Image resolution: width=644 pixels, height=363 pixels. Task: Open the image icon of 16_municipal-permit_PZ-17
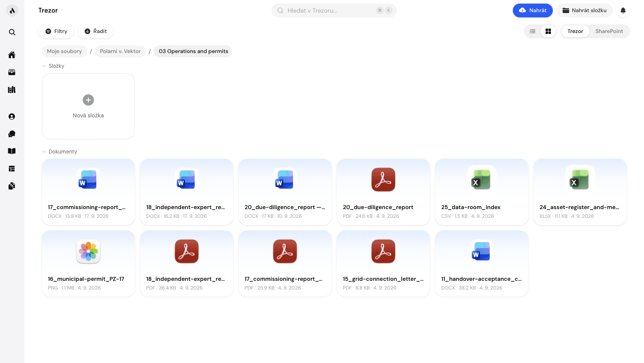88,251
